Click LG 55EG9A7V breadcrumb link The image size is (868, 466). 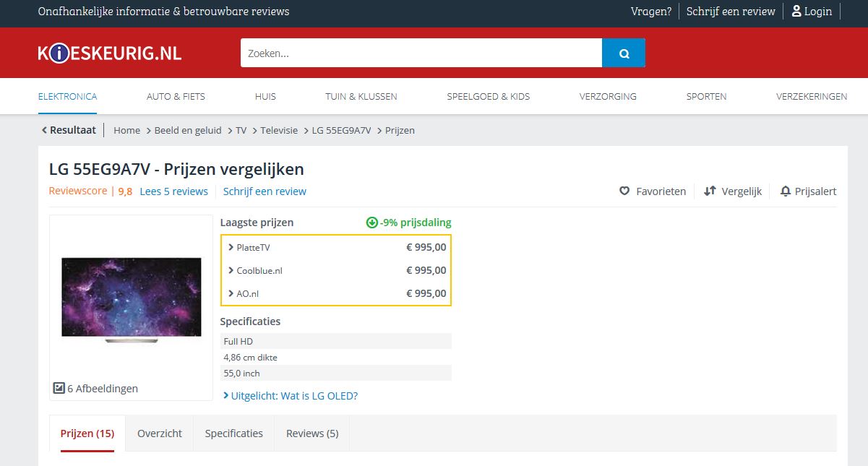(341, 130)
